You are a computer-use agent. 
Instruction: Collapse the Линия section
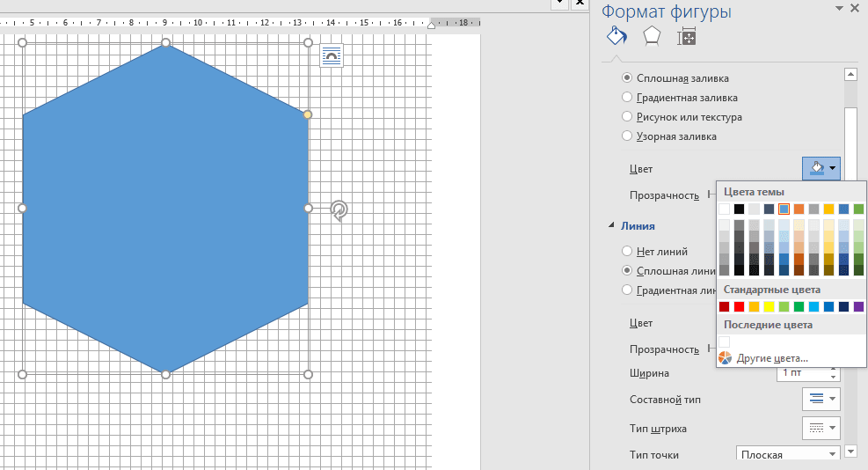point(612,226)
